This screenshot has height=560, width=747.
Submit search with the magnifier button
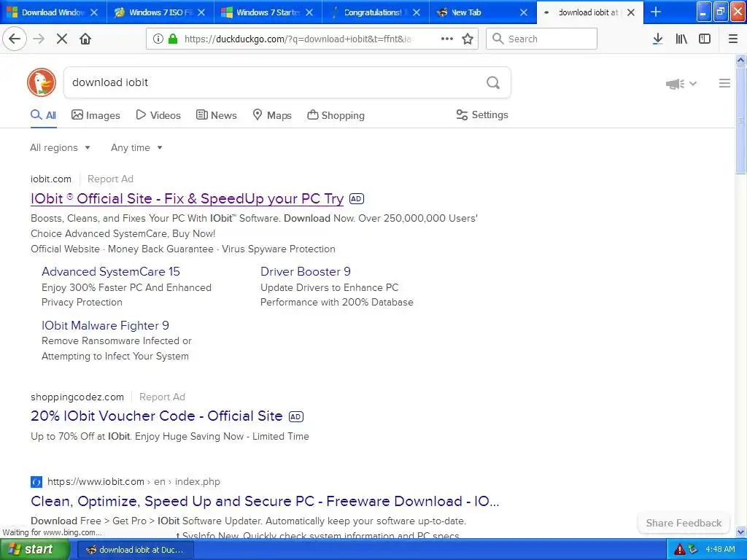pos(493,83)
